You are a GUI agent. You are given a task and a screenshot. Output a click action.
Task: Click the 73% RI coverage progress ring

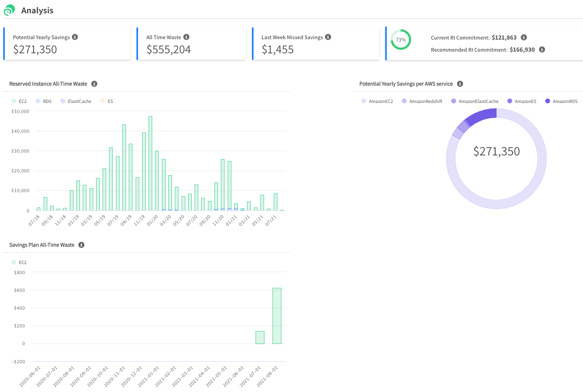coord(401,40)
